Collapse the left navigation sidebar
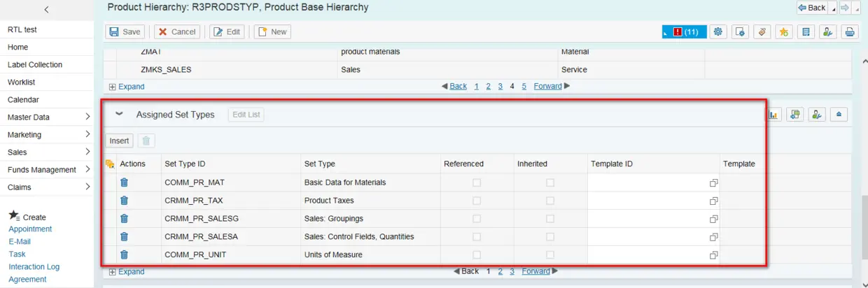 [x=47, y=9]
